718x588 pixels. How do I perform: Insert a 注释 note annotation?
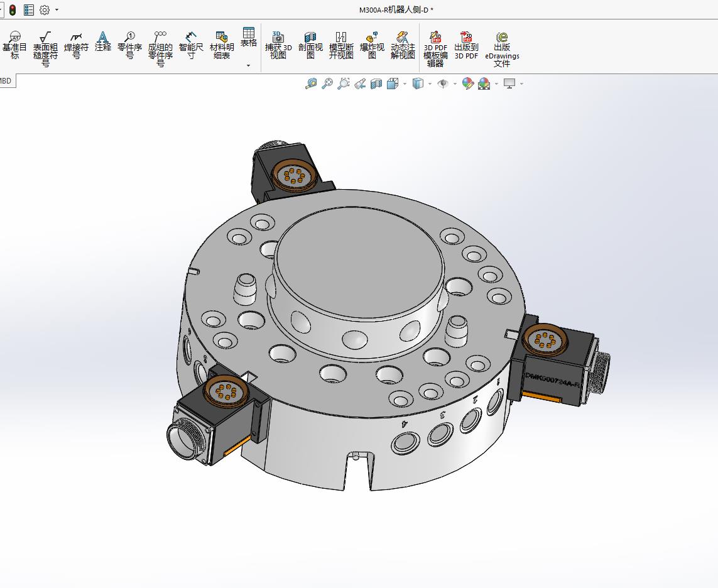tap(103, 41)
